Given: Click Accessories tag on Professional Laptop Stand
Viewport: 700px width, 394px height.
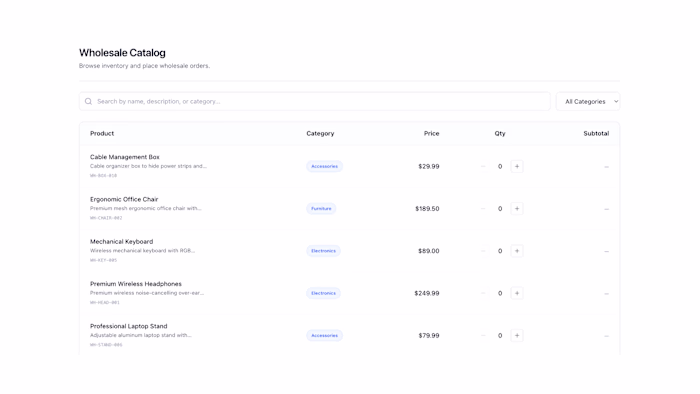Looking at the screenshot, I should point(325,336).
